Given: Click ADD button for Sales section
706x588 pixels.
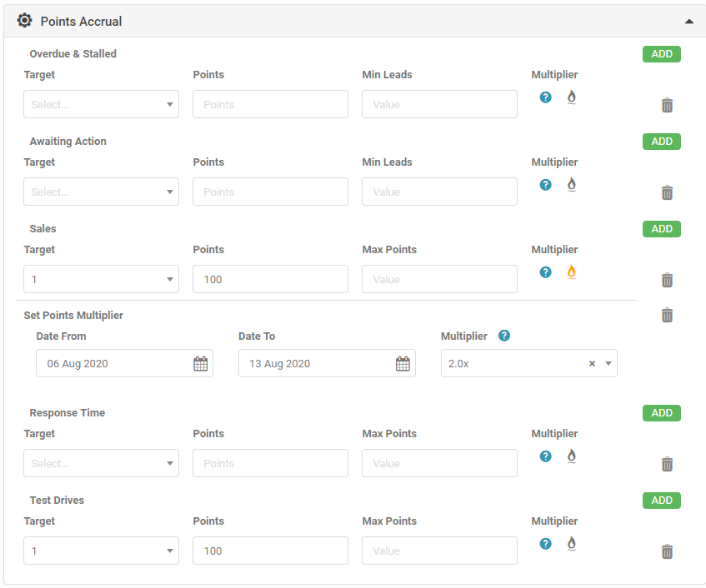Looking at the screenshot, I should 662,229.
